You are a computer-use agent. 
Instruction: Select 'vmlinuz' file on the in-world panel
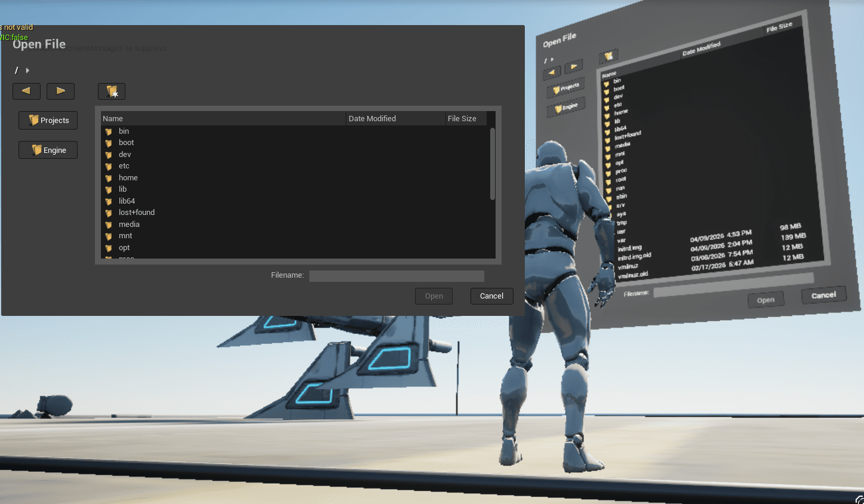628,266
